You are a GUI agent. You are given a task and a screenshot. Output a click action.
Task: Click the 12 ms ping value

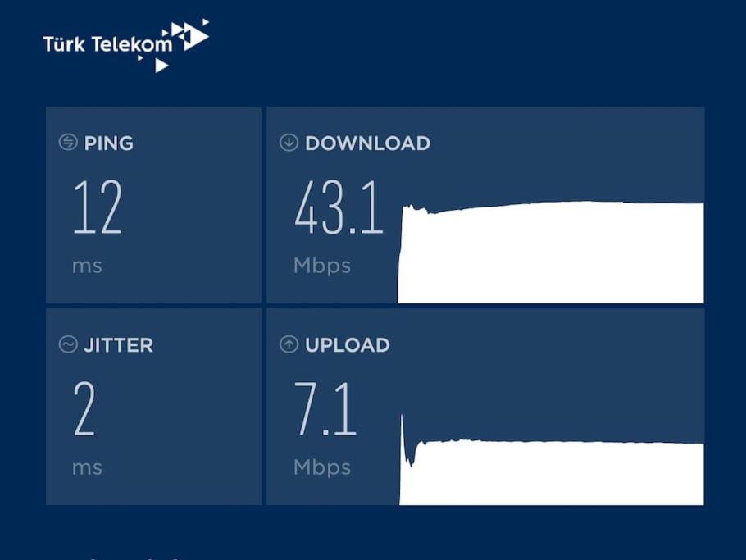98,207
